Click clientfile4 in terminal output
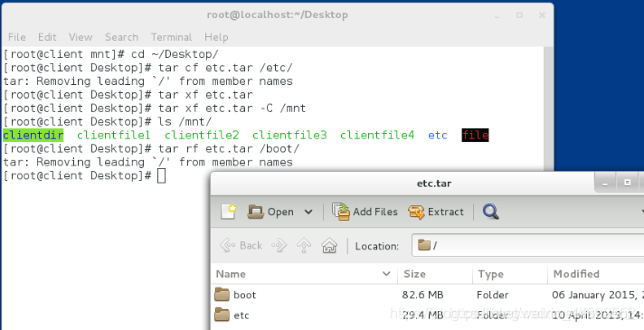This screenshot has height=330, width=644. pos(377,135)
